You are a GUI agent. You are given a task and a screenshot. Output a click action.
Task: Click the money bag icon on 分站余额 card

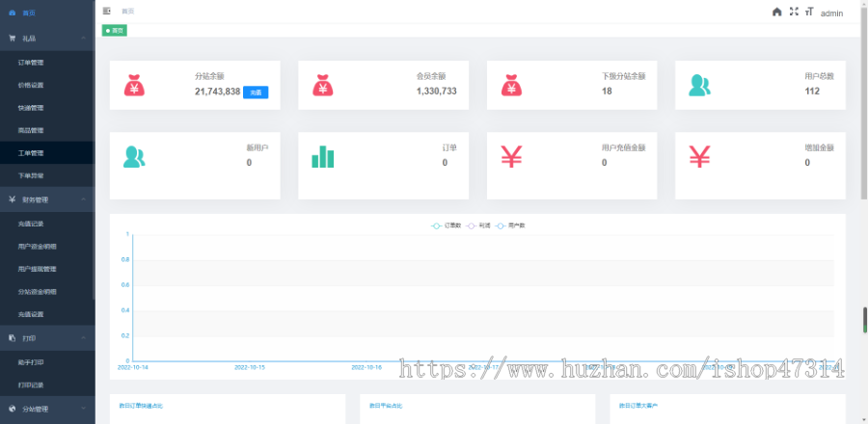pos(134,85)
